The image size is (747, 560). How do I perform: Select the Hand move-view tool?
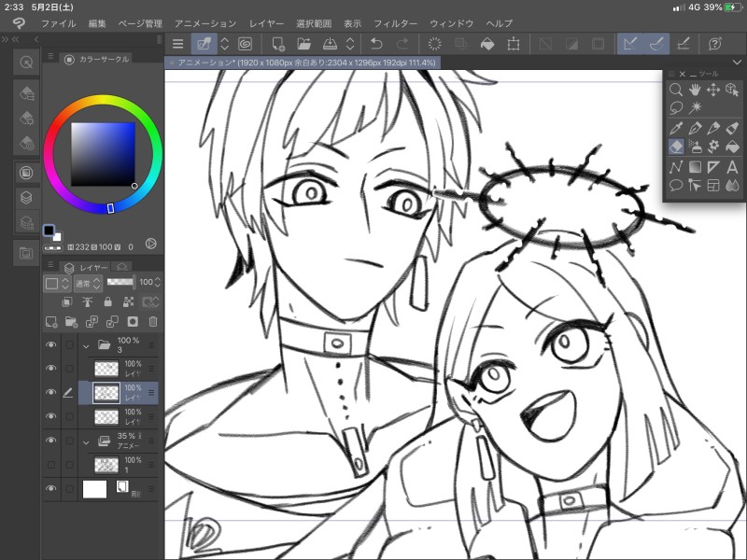point(695,90)
